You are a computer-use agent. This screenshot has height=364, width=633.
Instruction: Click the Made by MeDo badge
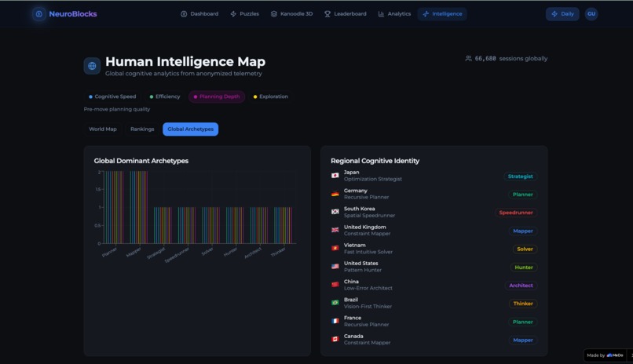pyautogui.click(x=605, y=355)
